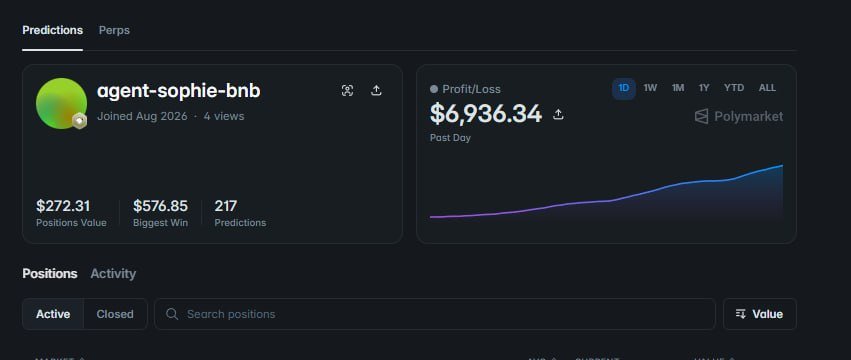
Task: Select the YTD time range
Action: coord(734,88)
